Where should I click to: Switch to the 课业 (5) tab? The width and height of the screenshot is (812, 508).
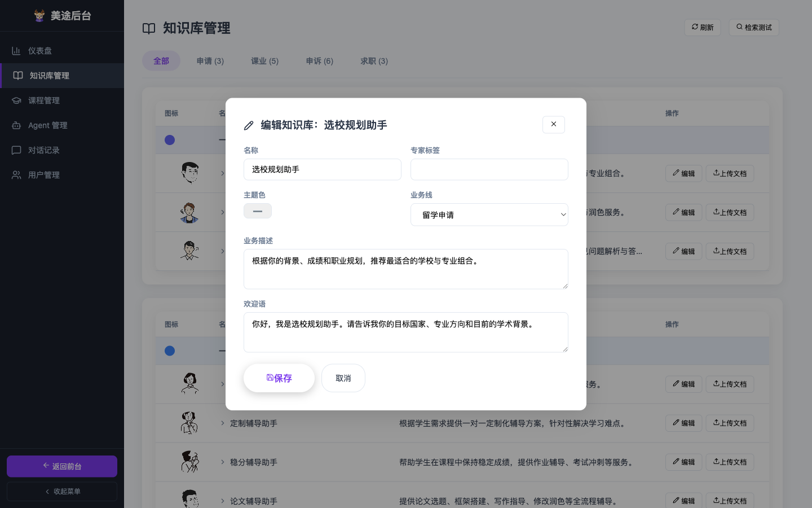coord(265,61)
